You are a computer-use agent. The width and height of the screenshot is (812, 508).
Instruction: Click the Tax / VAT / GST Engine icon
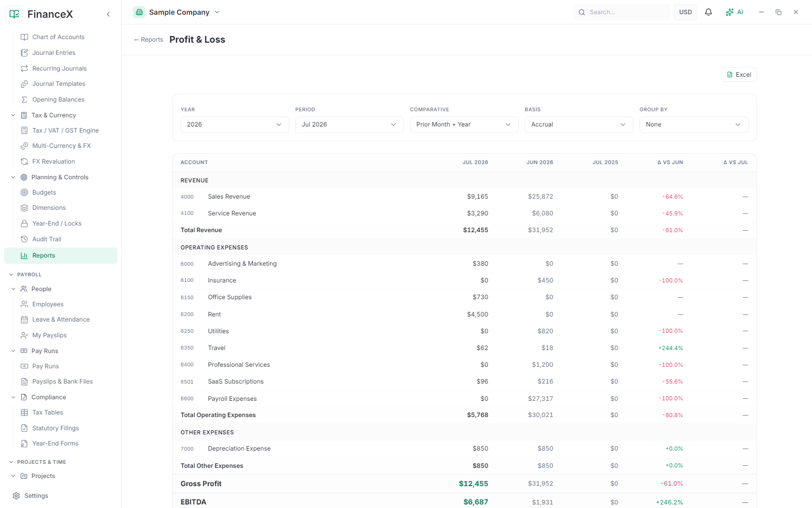click(24, 131)
